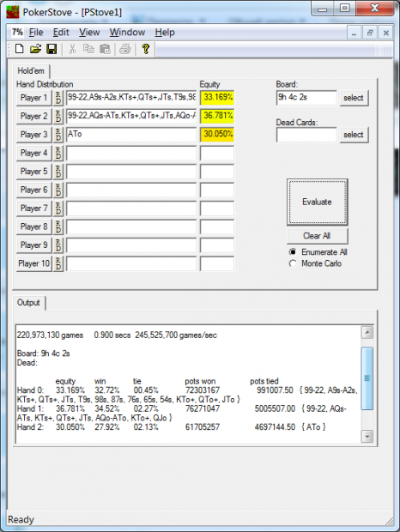Click the Evaluate button
The height and width of the screenshot is (532, 400).
tap(318, 202)
